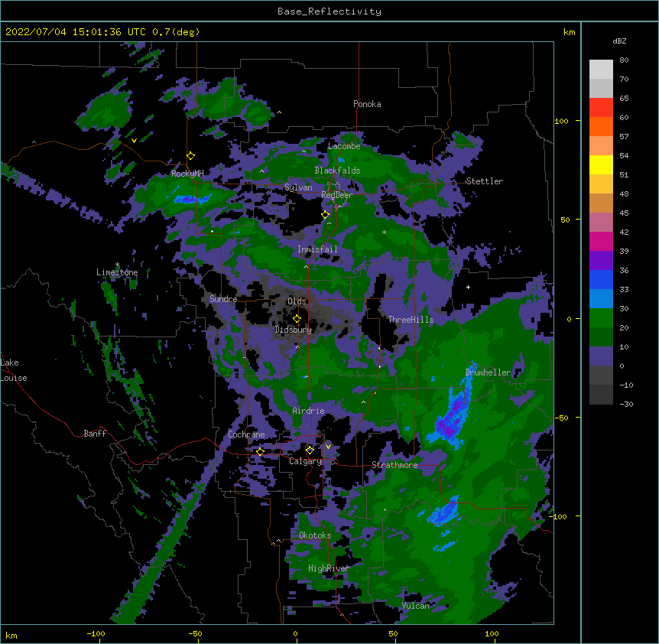Screen dimensions: 659x644
Task: Click the Olds town label
Action: pos(297,301)
